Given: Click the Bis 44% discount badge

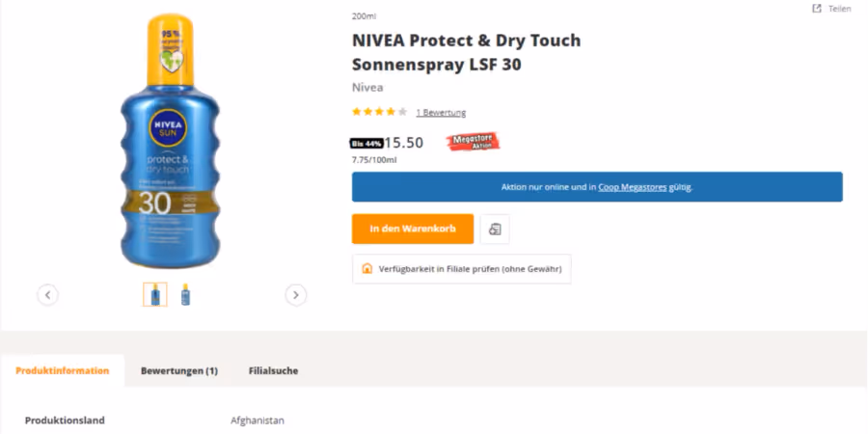Looking at the screenshot, I should coord(366,144).
